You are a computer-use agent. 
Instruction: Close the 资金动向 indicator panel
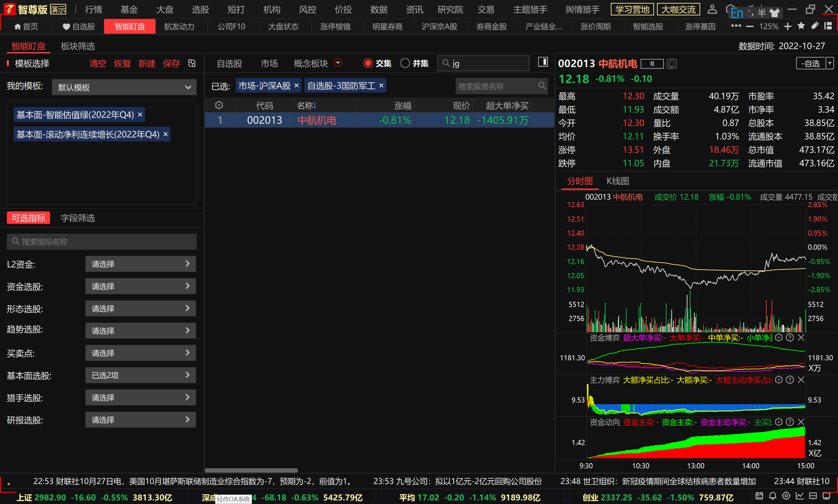(x=801, y=422)
